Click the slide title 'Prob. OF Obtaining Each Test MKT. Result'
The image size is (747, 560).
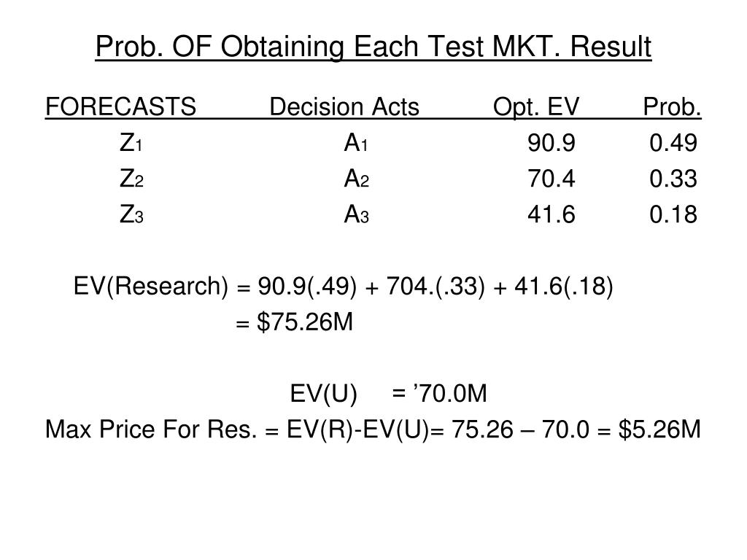[x=373, y=47]
